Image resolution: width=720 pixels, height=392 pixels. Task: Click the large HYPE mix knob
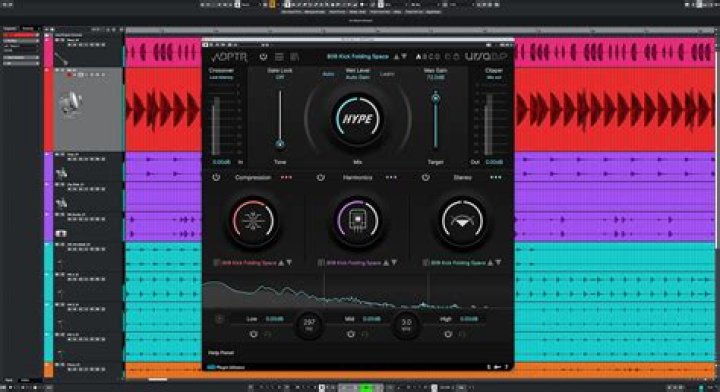point(358,119)
